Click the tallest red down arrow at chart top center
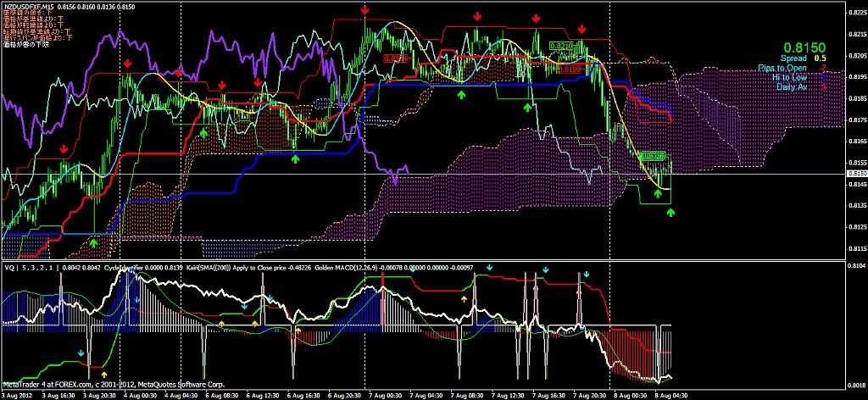This screenshot has width=868, height=400. tap(364, 9)
